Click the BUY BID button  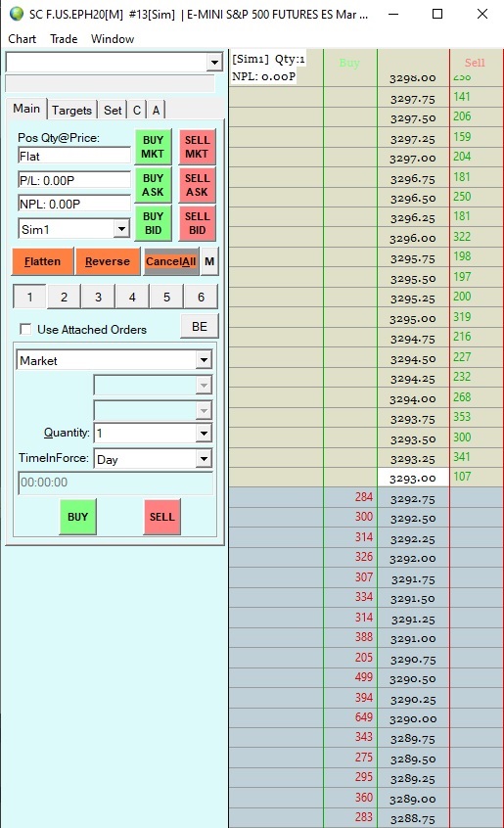[x=153, y=223]
